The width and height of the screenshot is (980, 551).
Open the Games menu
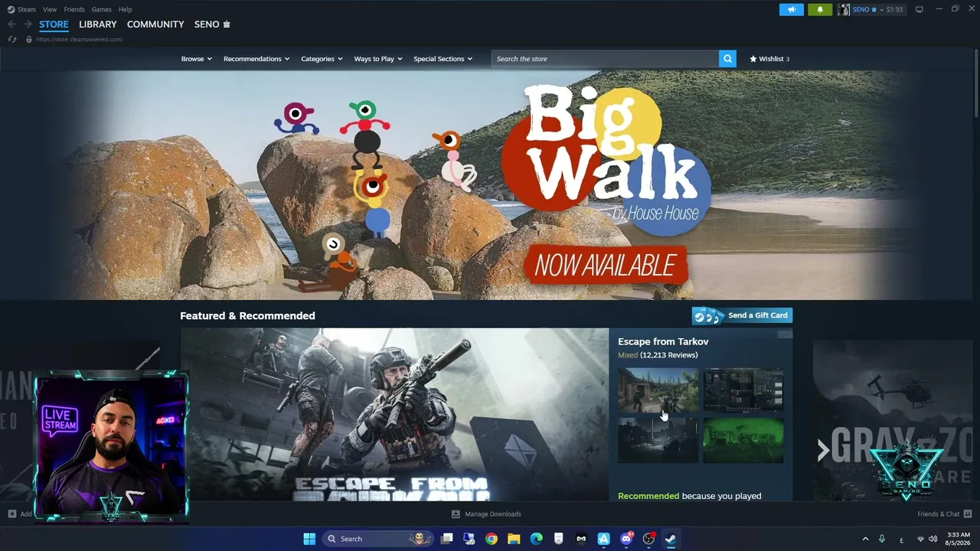point(101,9)
